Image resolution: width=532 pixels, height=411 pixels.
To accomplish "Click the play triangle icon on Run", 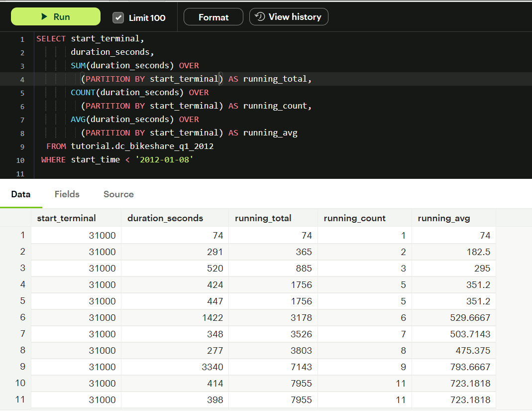I will [44, 16].
